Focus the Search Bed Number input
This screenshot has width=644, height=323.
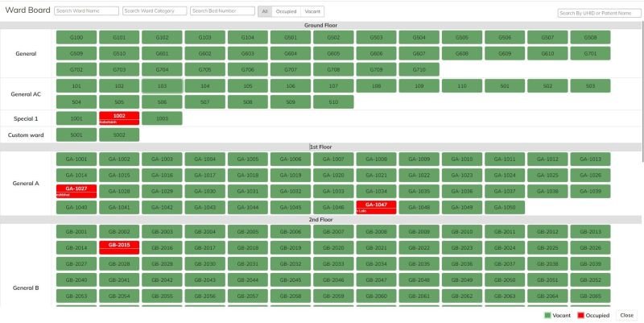click(222, 11)
